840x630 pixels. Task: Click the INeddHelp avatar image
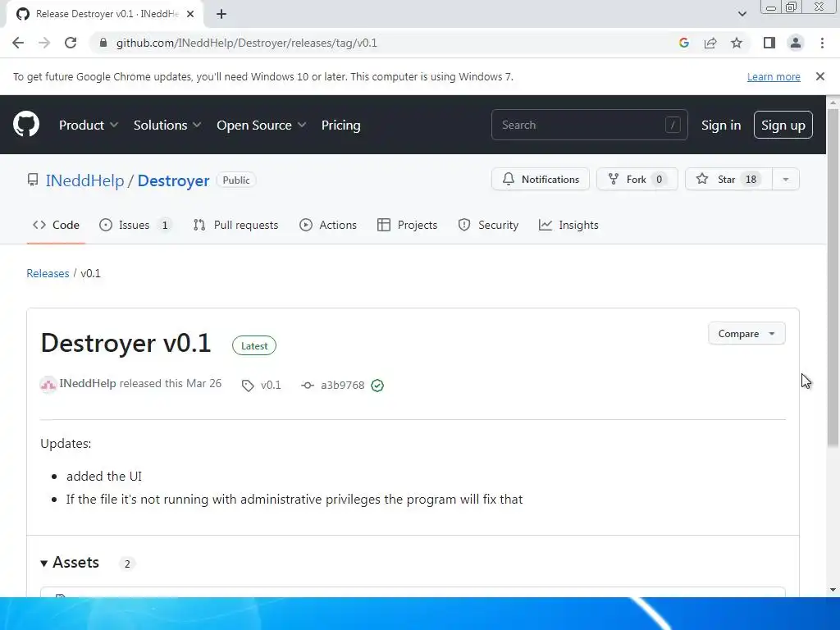pyautogui.click(x=48, y=385)
